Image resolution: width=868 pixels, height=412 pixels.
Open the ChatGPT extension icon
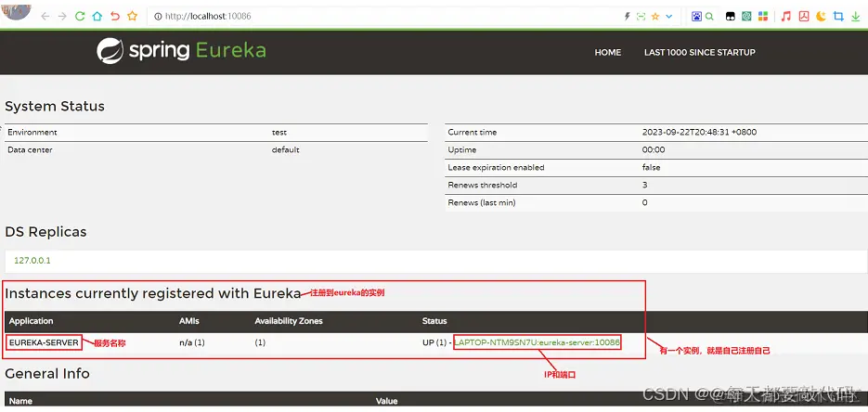pyautogui.click(x=746, y=17)
